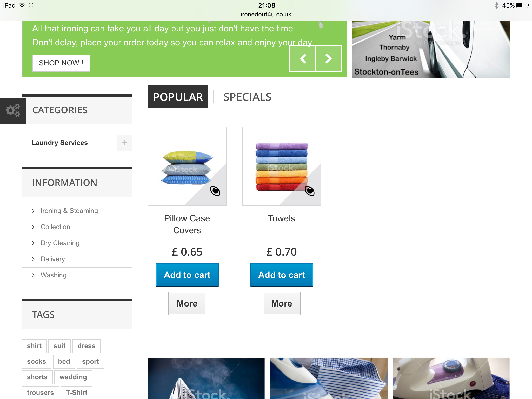Tap the ironedout4u.co.uk address bar
The image size is (532, 399).
[266, 14]
